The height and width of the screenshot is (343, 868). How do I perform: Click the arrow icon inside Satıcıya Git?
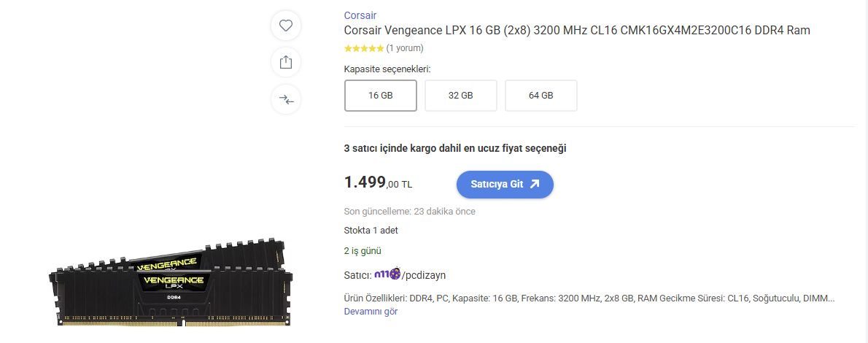click(x=535, y=185)
